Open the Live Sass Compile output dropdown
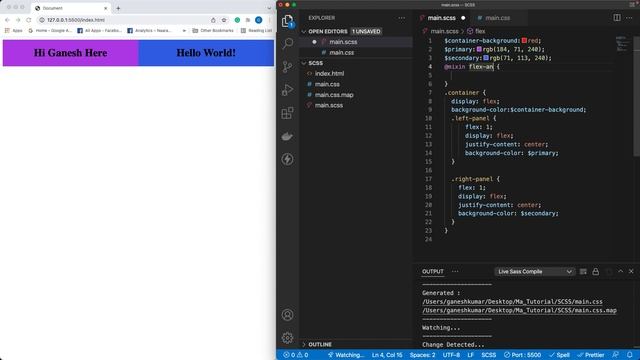The image size is (640, 360). click(x=535, y=271)
